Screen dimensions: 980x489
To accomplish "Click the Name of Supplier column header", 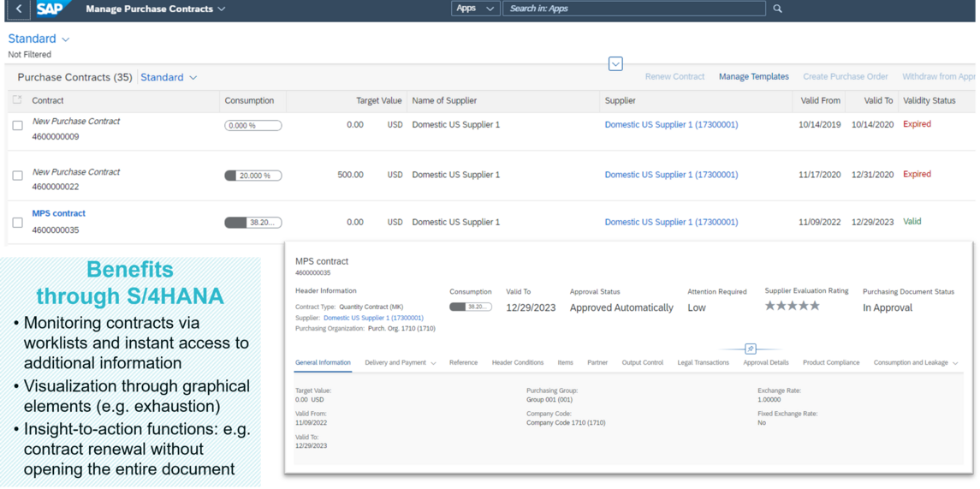I will pos(444,101).
